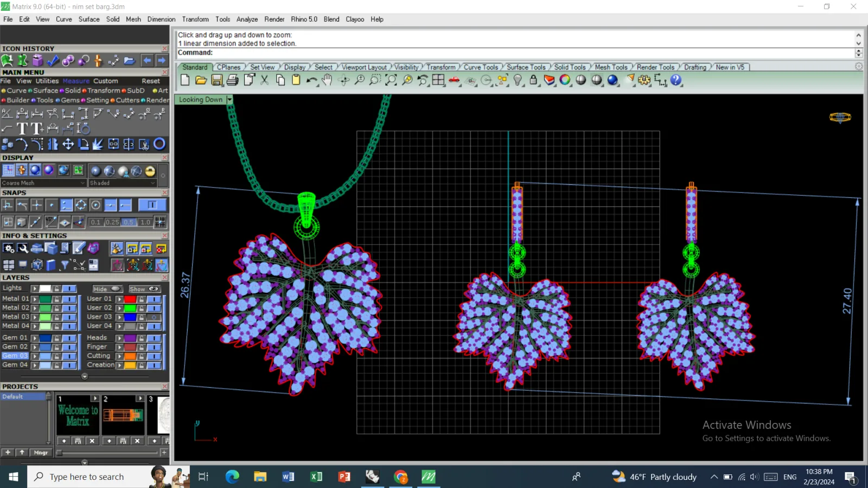Select the Pan hand tool
Image resolution: width=868 pixels, height=488 pixels.
click(327, 80)
